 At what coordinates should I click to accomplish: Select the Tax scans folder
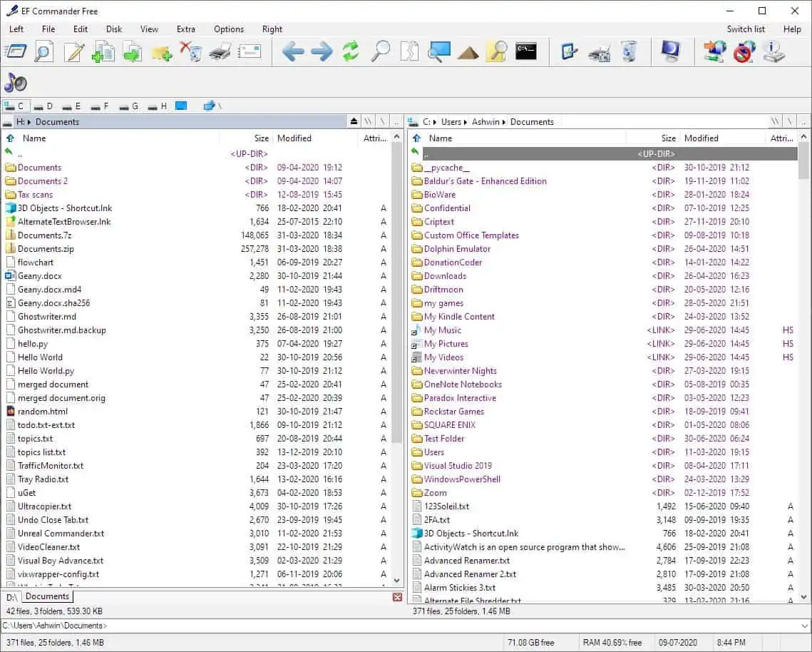coord(35,194)
